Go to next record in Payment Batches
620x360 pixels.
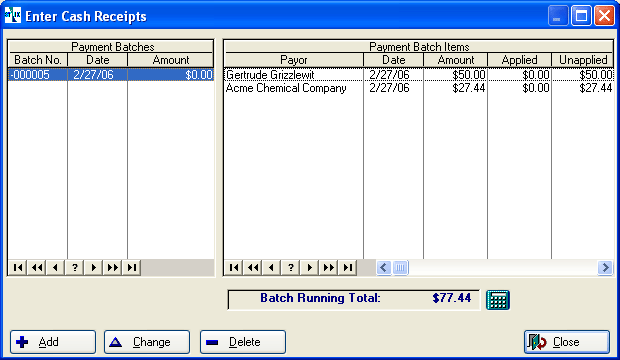[x=94, y=268]
